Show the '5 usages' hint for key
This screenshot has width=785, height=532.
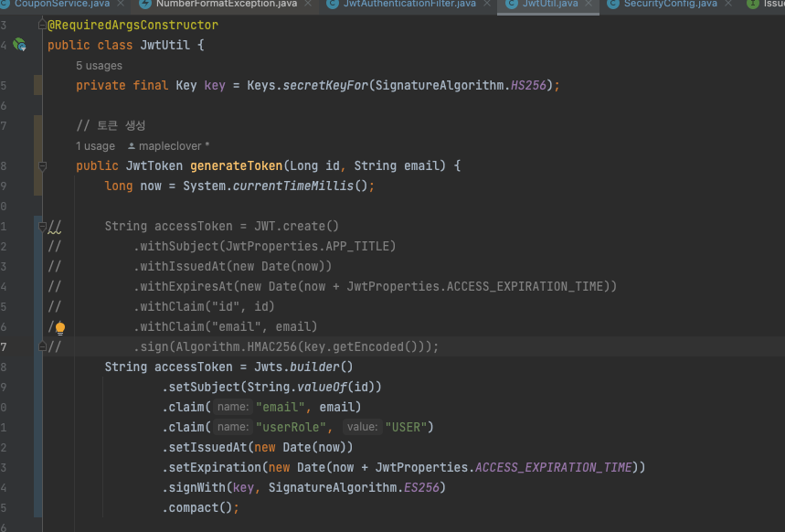[99, 66]
